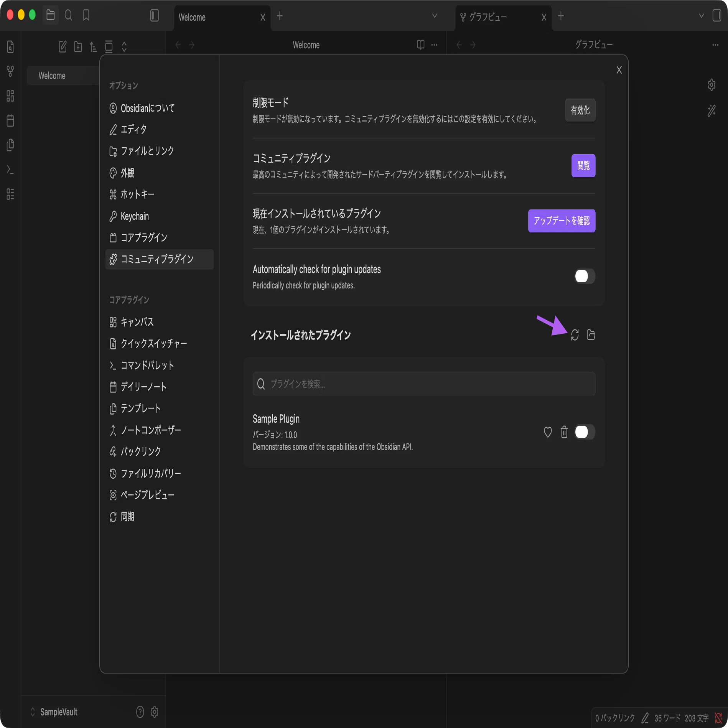Screen dimensions: 728x728
Task: Open クイックスイッチャー plugin settings
Action: click(160, 343)
